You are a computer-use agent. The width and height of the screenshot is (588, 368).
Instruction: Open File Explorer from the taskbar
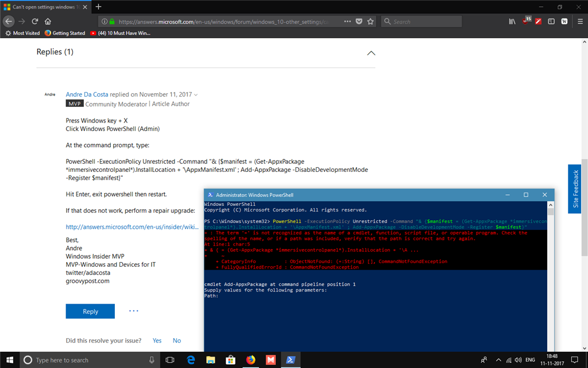211,360
